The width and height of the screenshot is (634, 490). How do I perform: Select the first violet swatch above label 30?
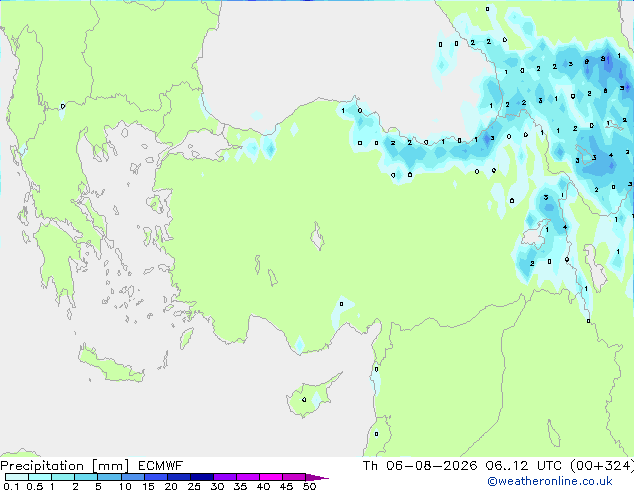tap(225, 477)
